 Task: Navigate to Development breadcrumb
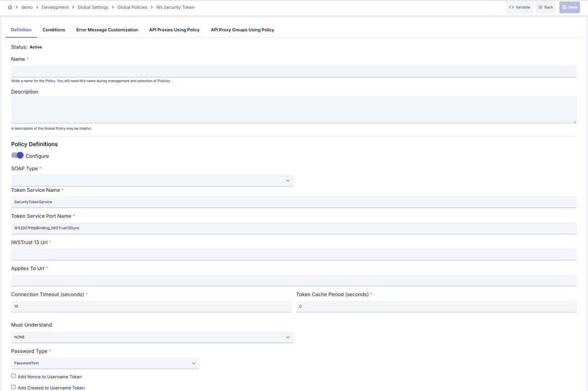55,7
